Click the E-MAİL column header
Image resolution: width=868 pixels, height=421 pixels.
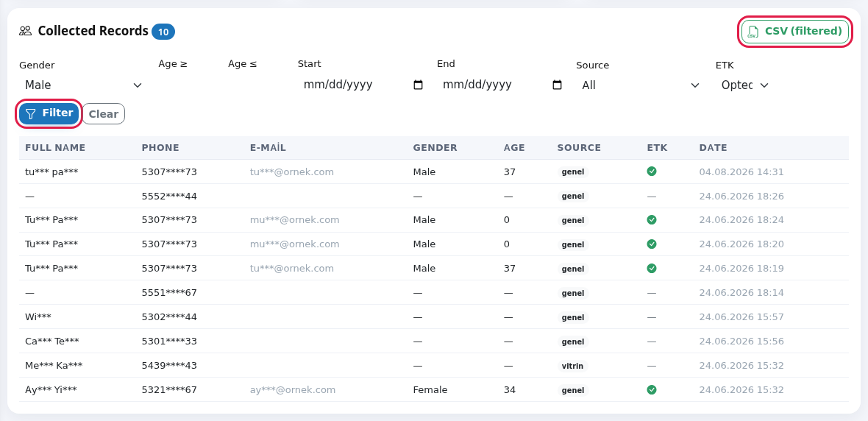coord(268,148)
